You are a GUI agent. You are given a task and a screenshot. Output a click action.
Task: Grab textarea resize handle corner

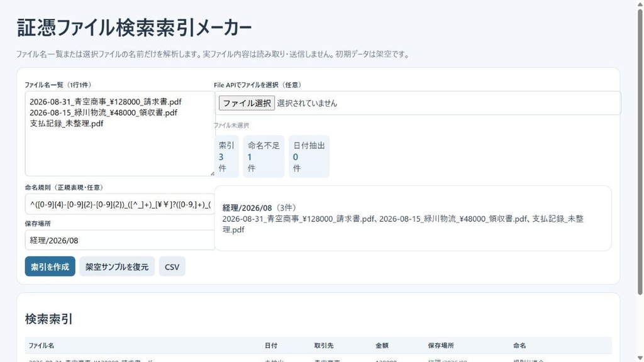coord(213,173)
